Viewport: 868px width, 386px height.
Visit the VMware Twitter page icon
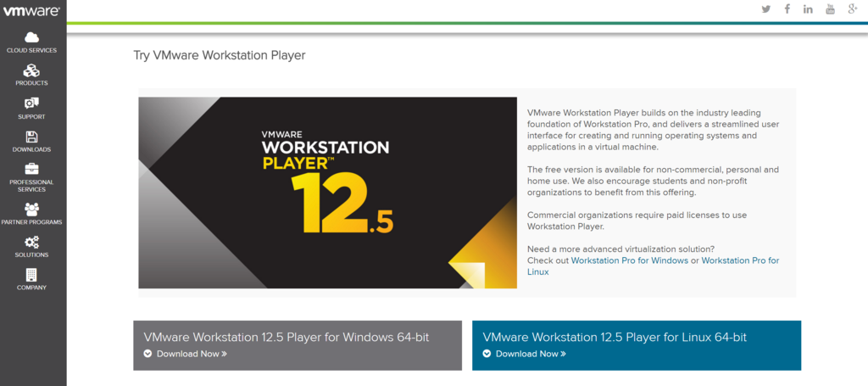click(766, 8)
